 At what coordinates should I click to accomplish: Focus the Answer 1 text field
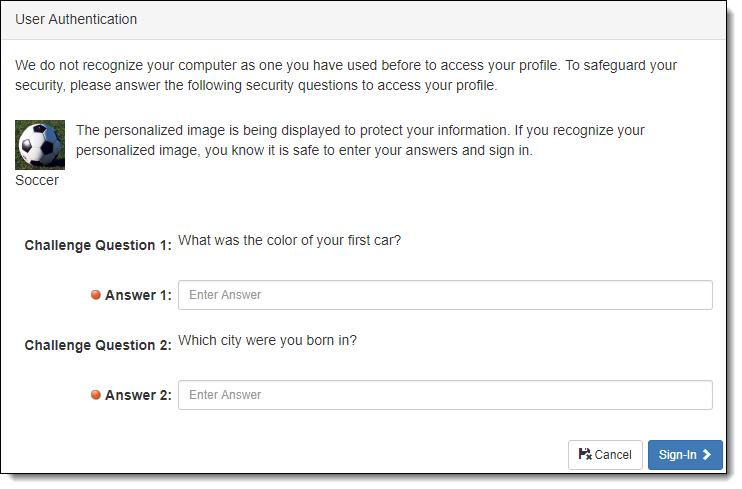445,295
